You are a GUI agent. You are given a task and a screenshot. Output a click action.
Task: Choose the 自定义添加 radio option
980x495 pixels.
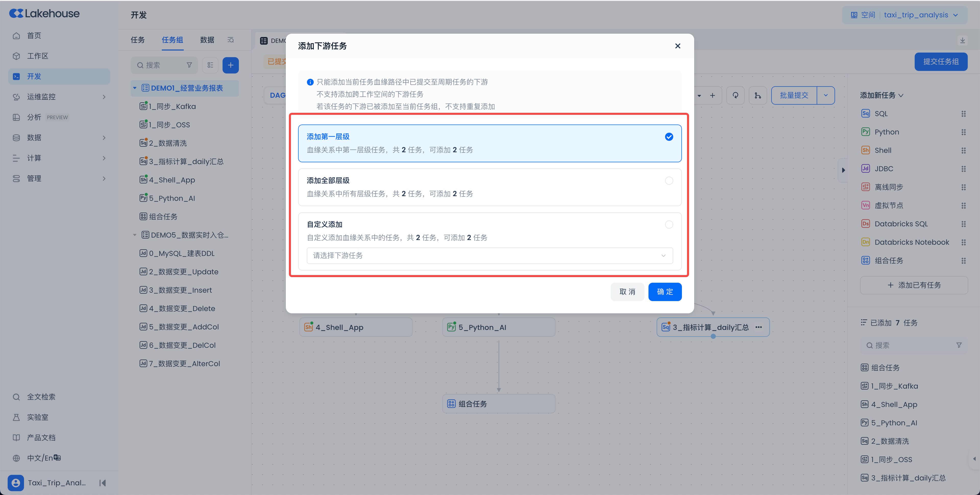click(668, 225)
